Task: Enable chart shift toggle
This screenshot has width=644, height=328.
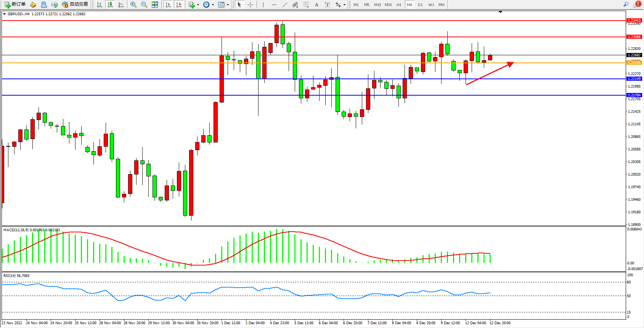Action: pyautogui.click(x=178, y=5)
